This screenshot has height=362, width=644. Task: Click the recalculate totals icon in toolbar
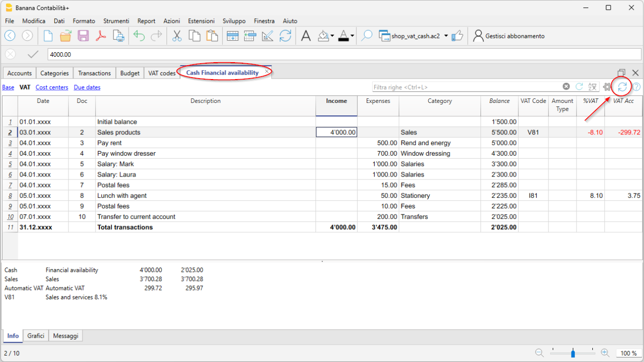285,36
